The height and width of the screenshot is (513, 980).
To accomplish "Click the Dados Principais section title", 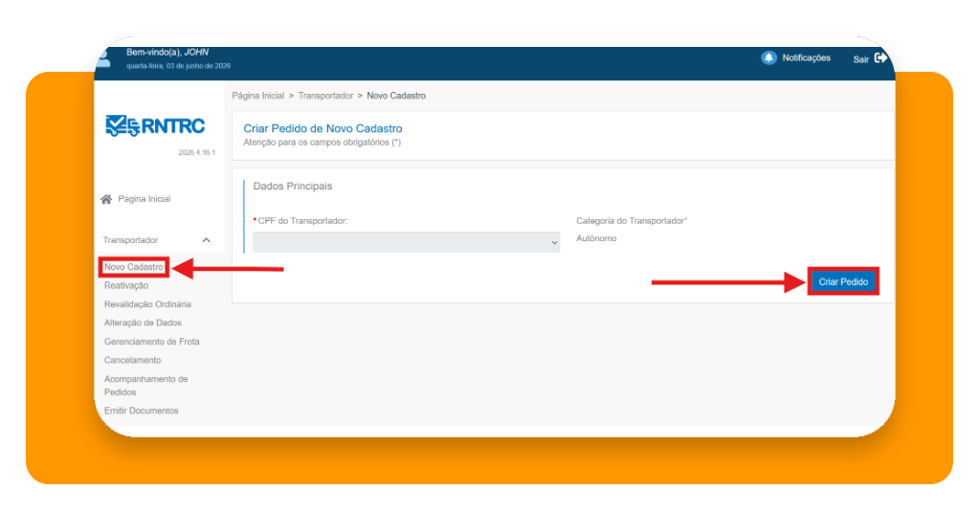I will [x=293, y=187].
